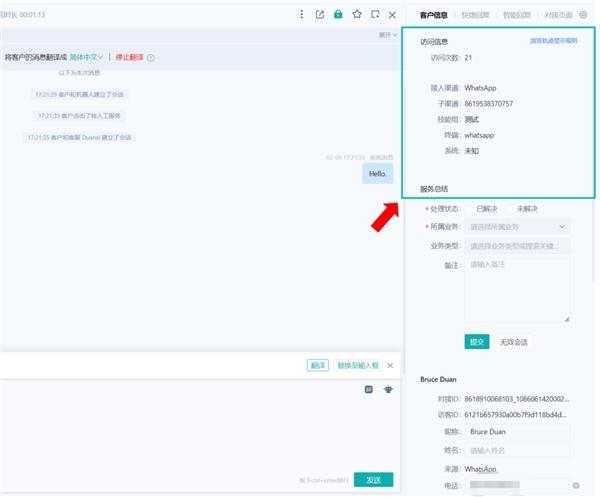The height and width of the screenshot is (497, 600).
Task: Click the Hello message bubble
Action: pos(378,174)
